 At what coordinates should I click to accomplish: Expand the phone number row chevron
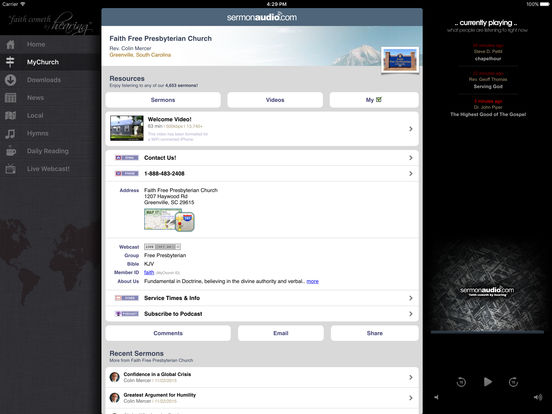point(411,174)
